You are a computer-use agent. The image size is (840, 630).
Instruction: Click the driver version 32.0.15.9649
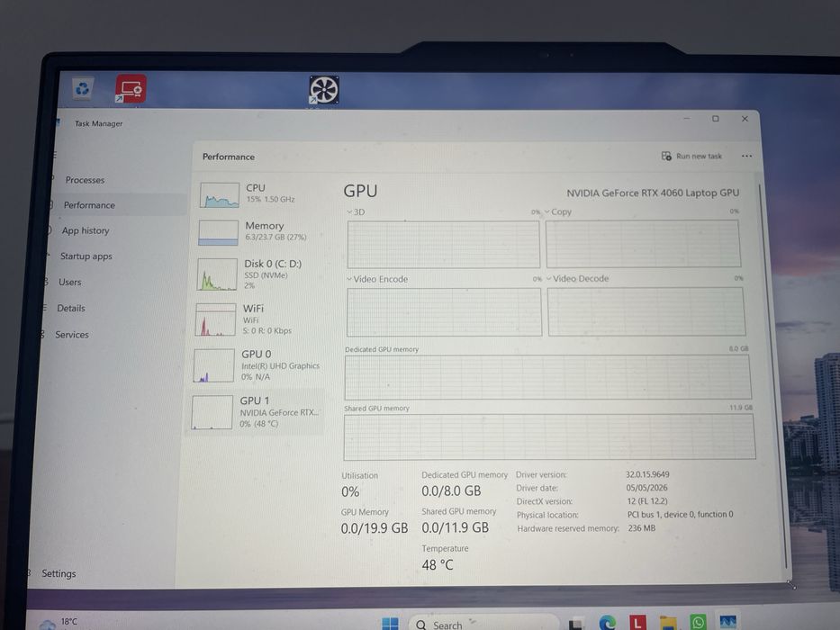647,474
